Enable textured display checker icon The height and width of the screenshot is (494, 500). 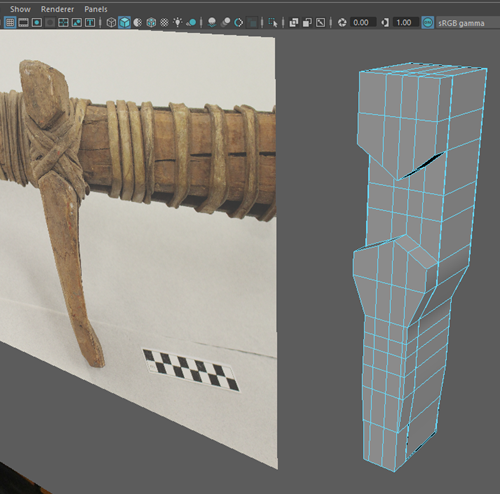(x=164, y=23)
